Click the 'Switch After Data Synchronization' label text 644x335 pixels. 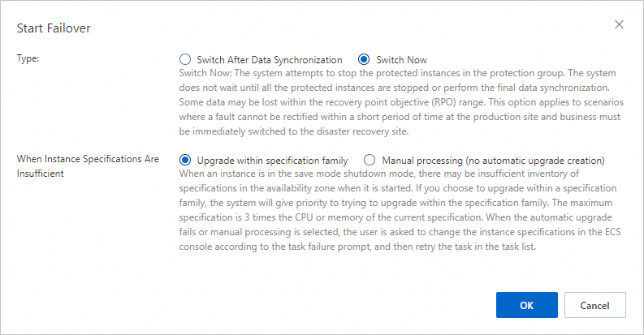[270, 59]
